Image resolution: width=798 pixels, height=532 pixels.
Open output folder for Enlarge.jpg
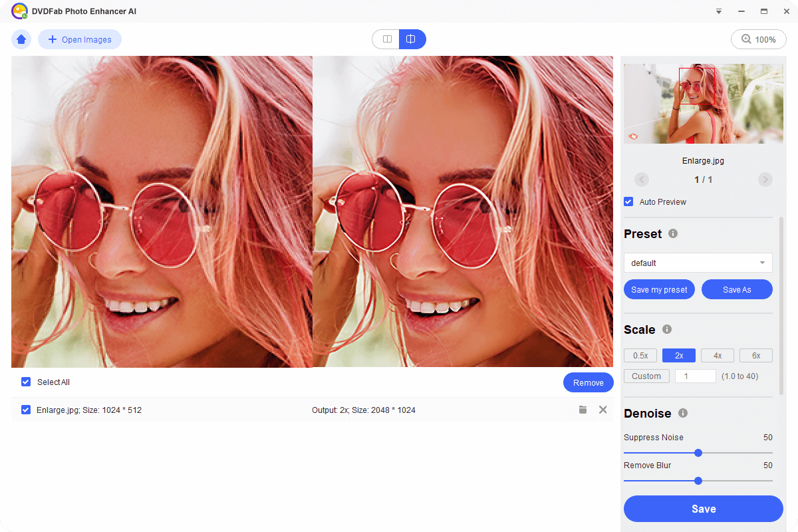click(583, 410)
